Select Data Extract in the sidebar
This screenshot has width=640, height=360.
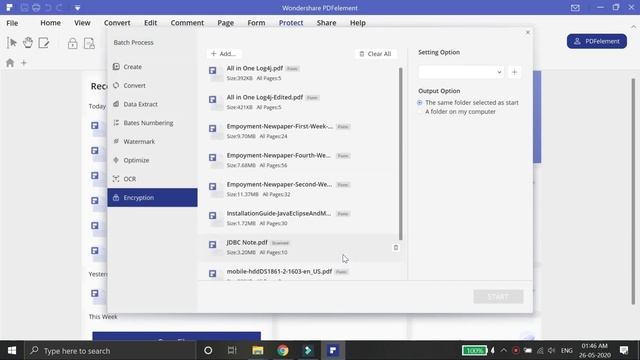point(152,104)
